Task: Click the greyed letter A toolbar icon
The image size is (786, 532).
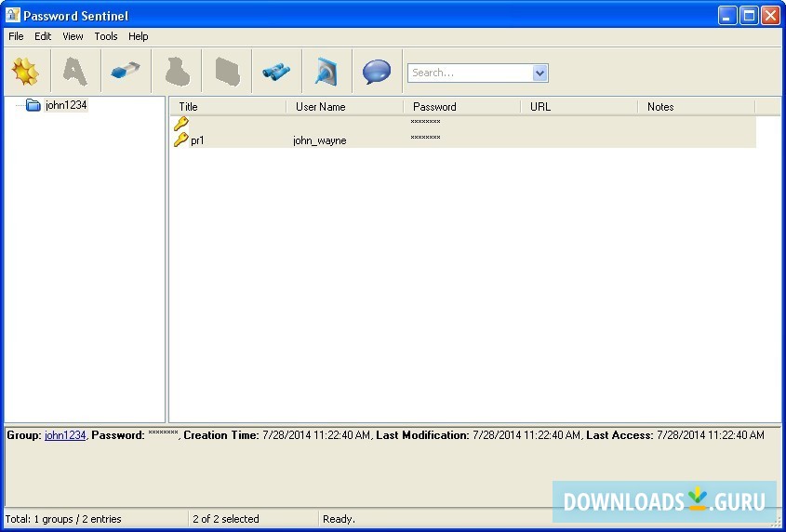Action: point(75,72)
